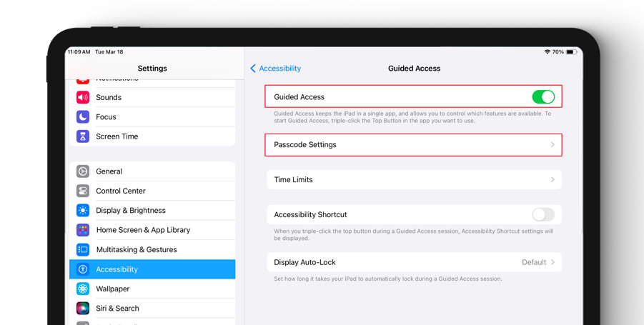
Task: Click the 'Set how long it takes' description
Action: click(387, 279)
